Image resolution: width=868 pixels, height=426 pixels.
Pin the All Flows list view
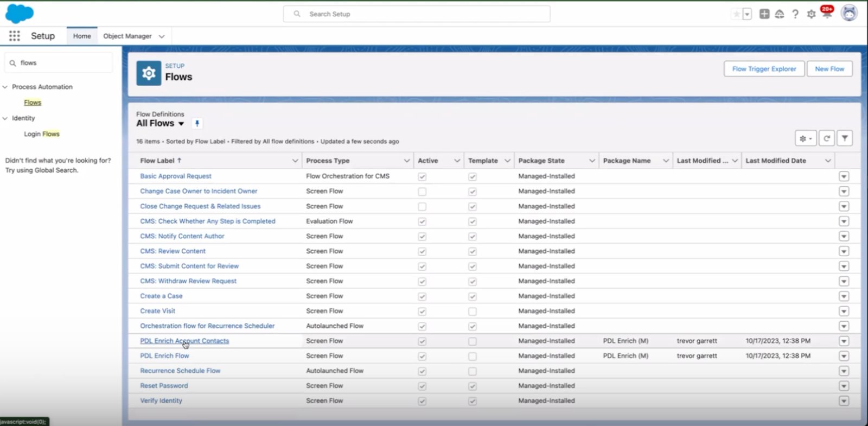[x=197, y=124]
